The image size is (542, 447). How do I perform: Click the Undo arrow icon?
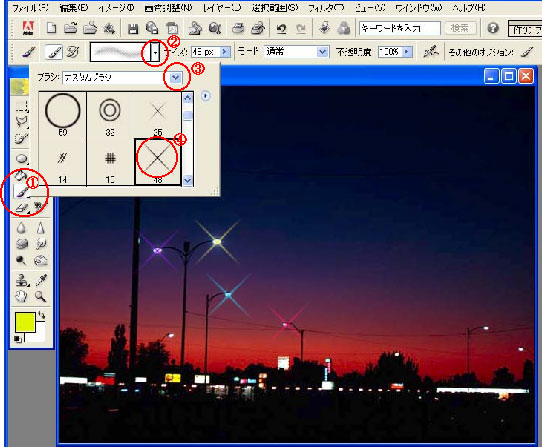[282, 29]
